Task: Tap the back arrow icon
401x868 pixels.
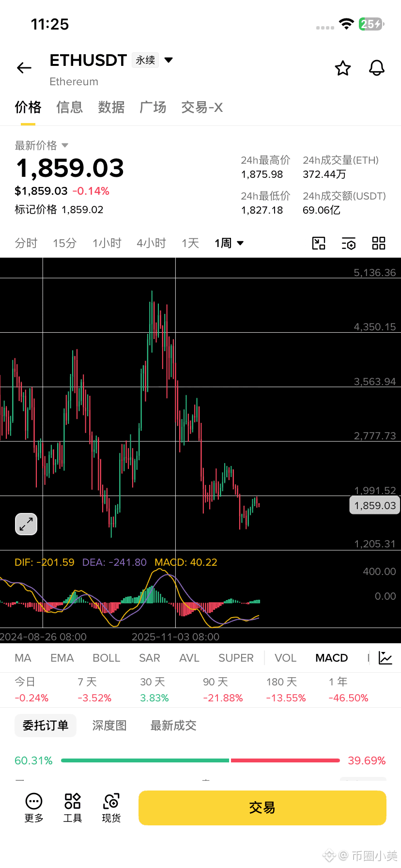Action: [24, 68]
